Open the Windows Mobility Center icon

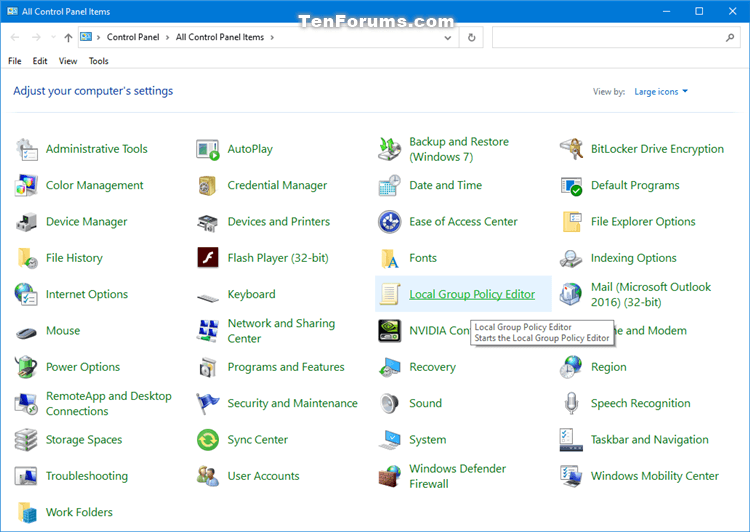[571, 476]
